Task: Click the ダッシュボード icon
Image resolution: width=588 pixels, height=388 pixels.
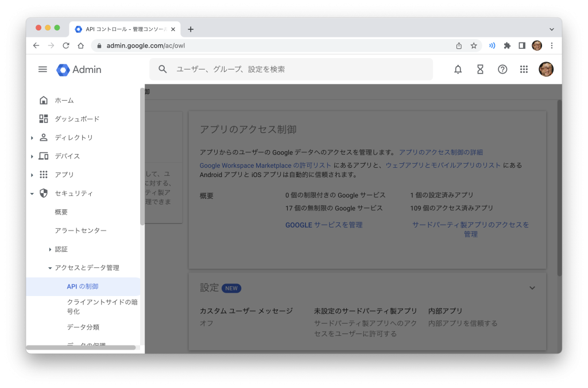Action: [44, 119]
